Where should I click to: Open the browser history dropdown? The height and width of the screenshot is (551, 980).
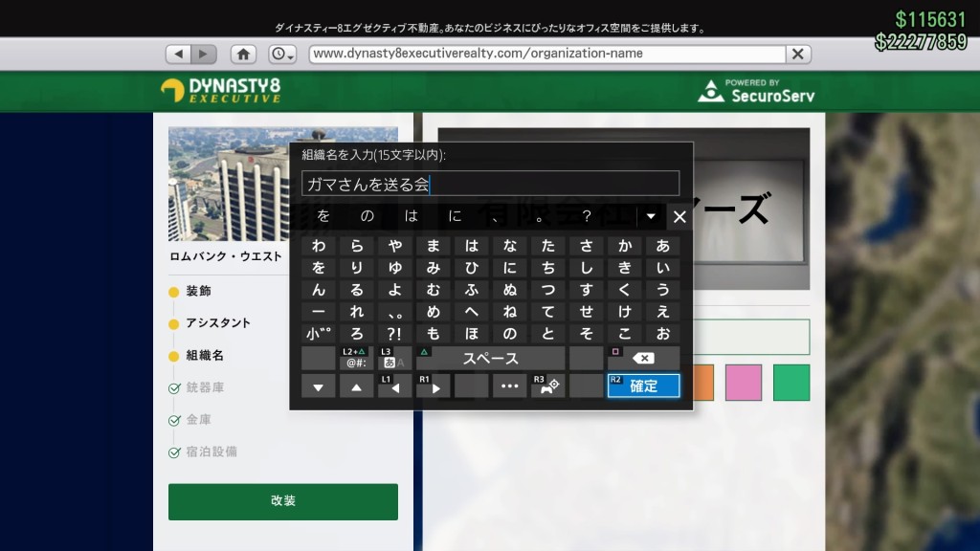tap(282, 55)
